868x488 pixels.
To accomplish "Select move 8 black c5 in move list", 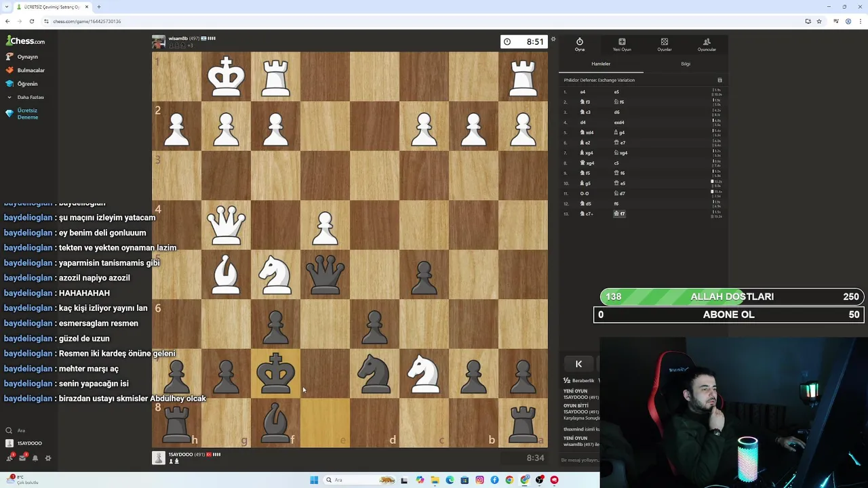I will pos(616,163).
